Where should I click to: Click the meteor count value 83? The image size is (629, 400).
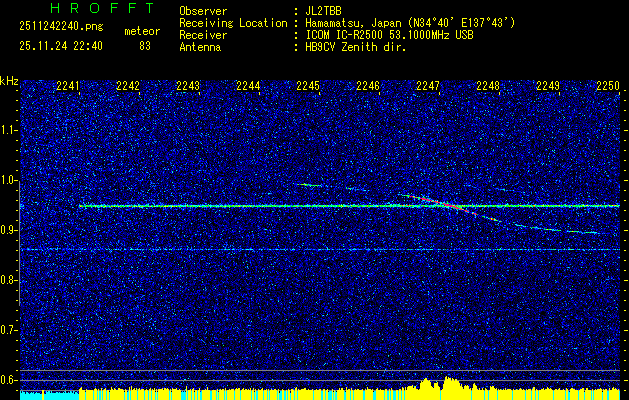point(145,45)
